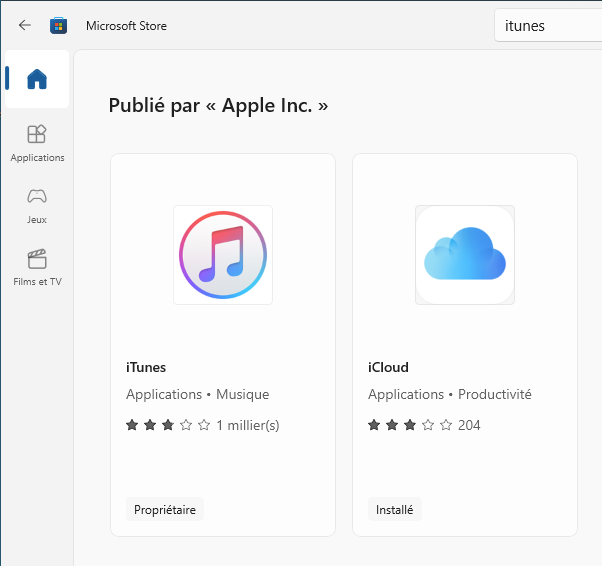Click the Microsoft Store window title

(x=126, y=26)
